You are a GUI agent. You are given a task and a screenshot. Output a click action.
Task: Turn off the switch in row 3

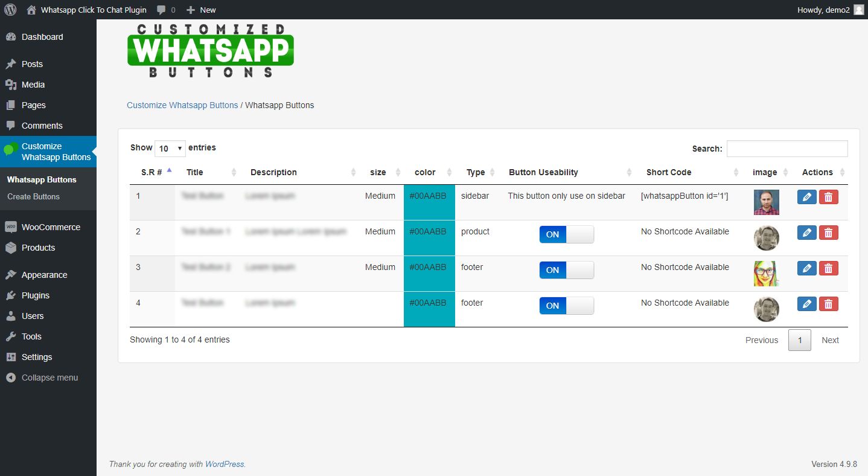tap(566, 270)
